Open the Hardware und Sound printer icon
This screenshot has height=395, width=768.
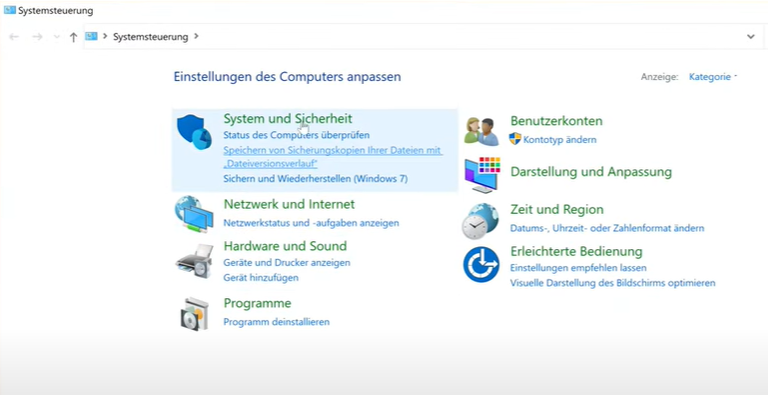tap(194, 261)
